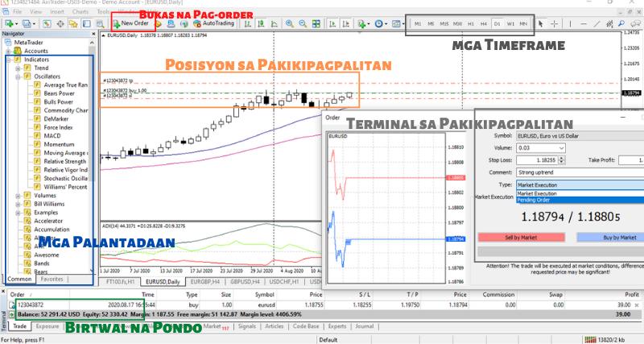Select the horizontal line drawing tool
644x344 pixels.
583,24
